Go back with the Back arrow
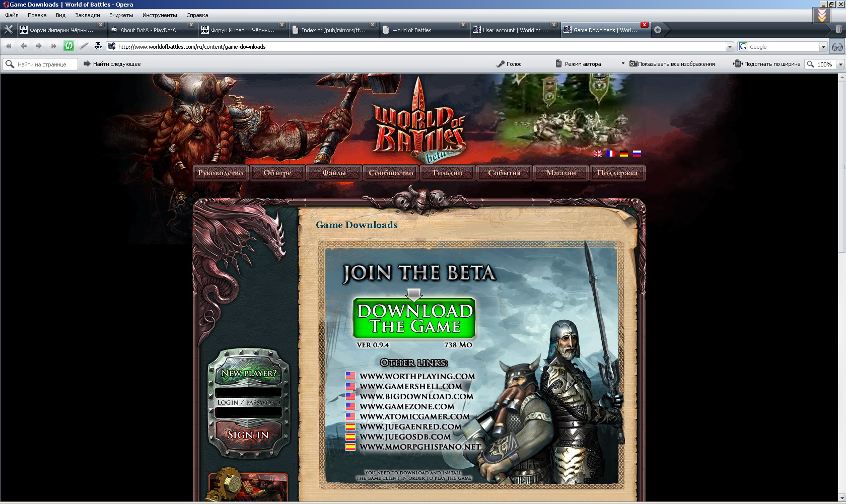Image resolution: width=846 pixels, height=504 pixels. 24,46
